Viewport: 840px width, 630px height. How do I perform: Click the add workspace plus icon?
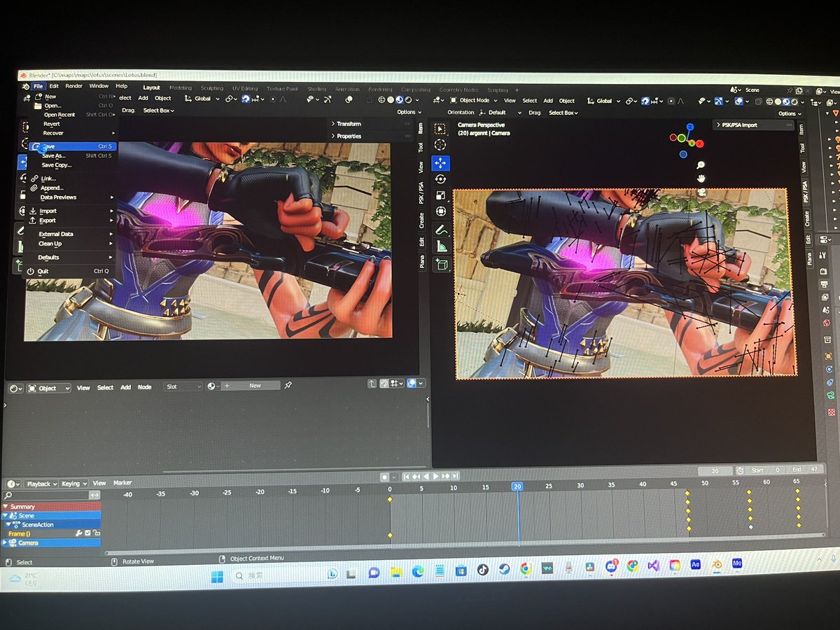[x=517, y=90]
